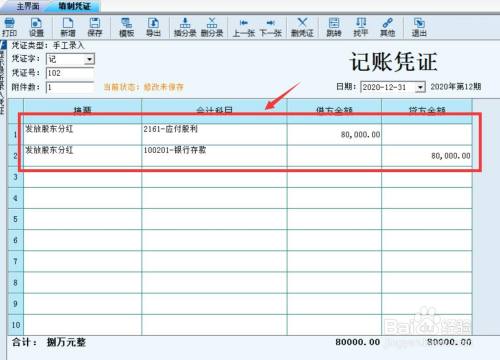
Task: Go to previous voucher with 上一张
Action: point(244,27)
